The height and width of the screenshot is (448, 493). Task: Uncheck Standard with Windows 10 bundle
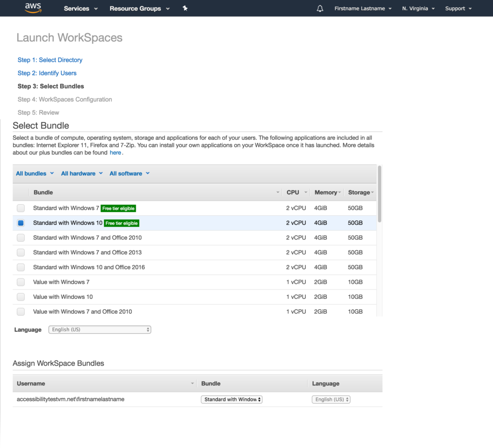pos(21,223)
